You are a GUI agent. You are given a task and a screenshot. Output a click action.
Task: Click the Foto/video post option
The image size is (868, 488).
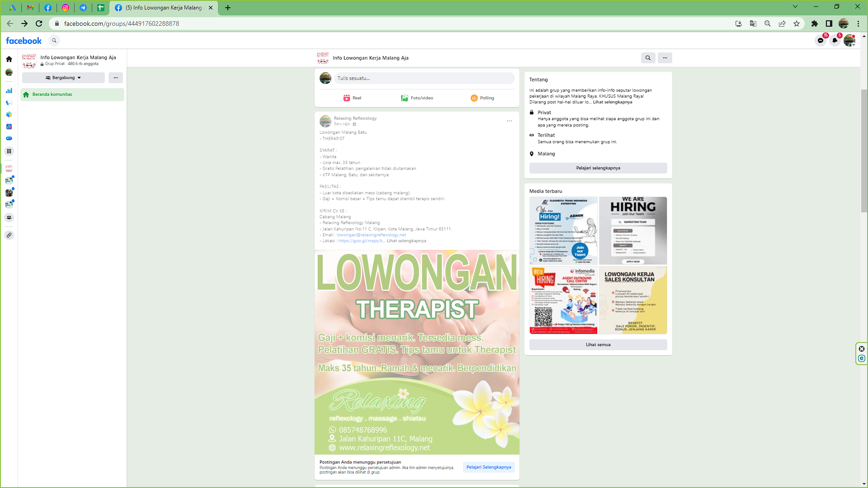pyautogui.click(x=417, y=98)
